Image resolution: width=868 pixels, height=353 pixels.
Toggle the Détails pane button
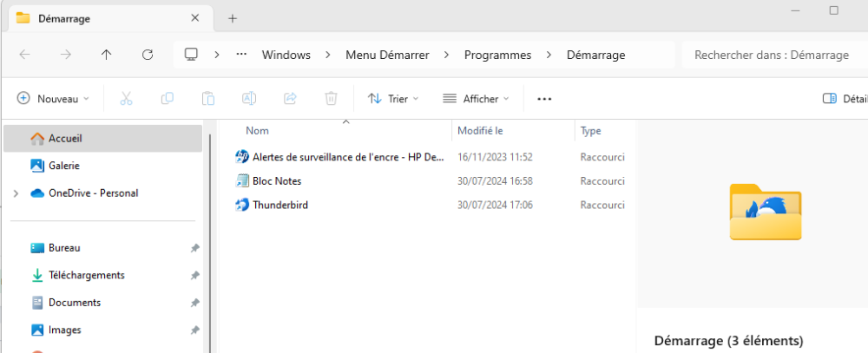point(845,99)
